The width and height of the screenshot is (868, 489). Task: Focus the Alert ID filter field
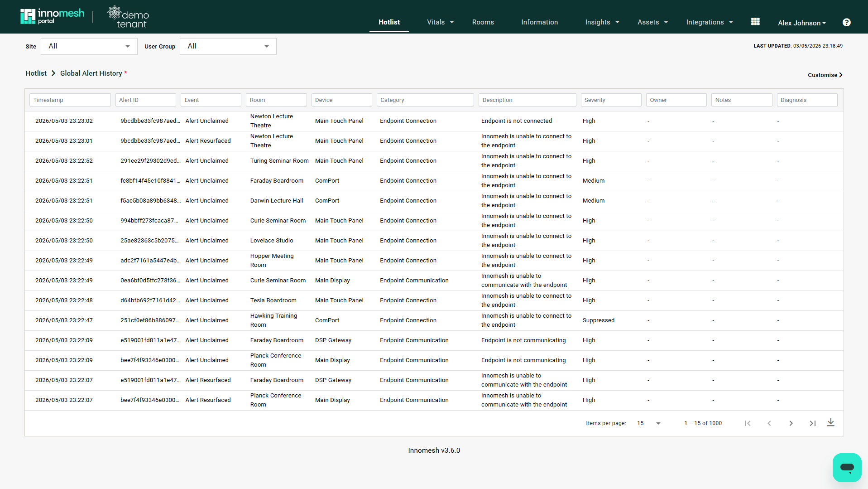pyautogui.click(x=146, y=100)
